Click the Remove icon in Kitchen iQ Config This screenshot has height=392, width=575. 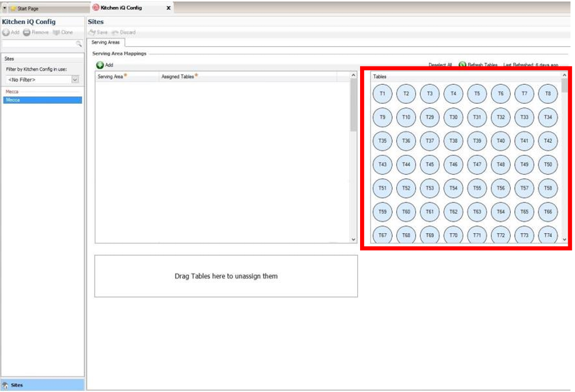26,33
